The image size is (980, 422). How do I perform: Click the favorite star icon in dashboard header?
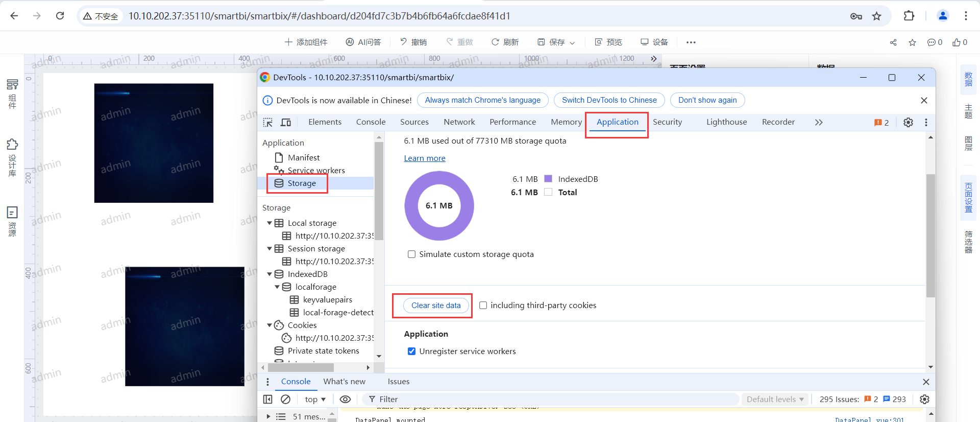point(913,42)
